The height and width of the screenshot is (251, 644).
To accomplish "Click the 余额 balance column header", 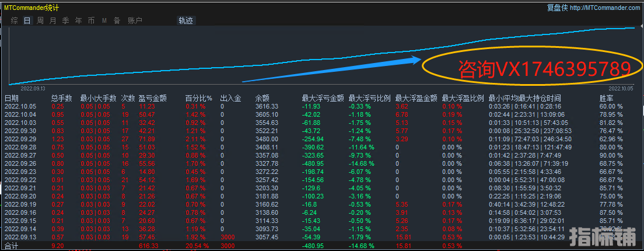I will pyautogui.click(x=262, y=98).
